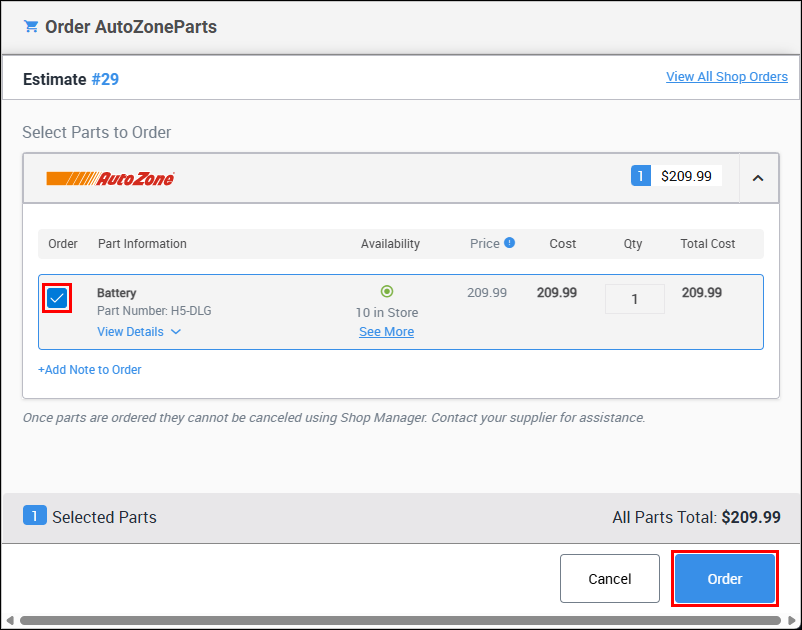The image size is (802, 630).
Task: Click the scrollbar right arrow
Action: [792, 621]
